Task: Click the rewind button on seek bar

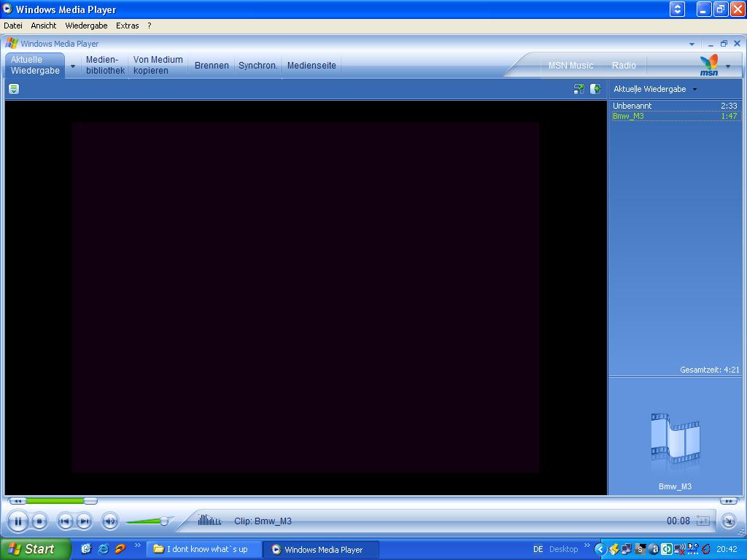Action: click(18, 501)
